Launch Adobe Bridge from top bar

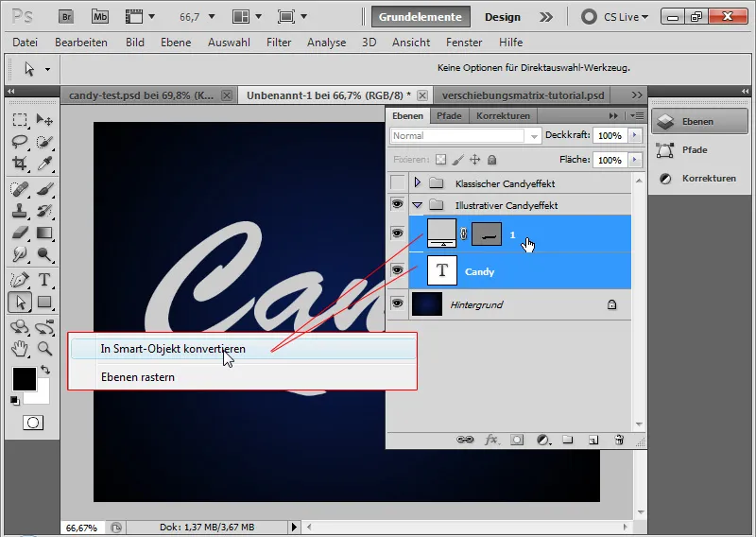point(66,17)
